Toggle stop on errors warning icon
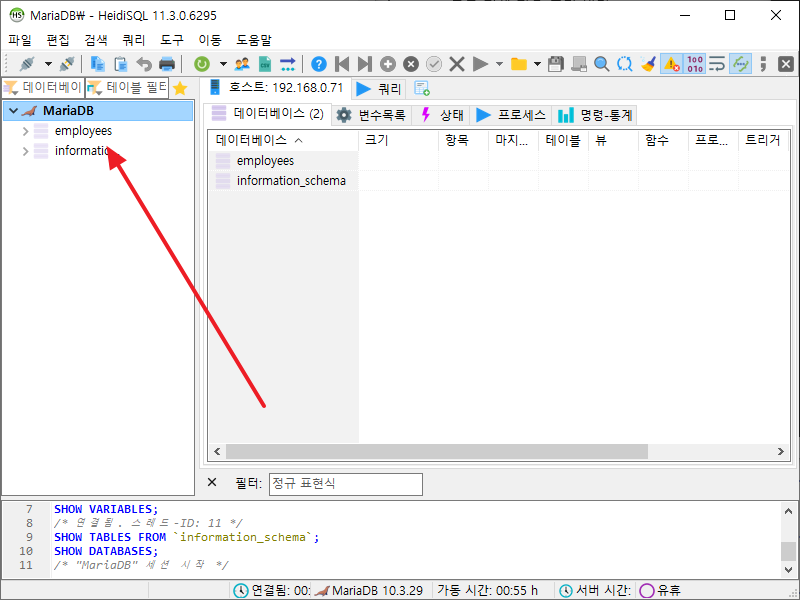 tap(671, 64)
